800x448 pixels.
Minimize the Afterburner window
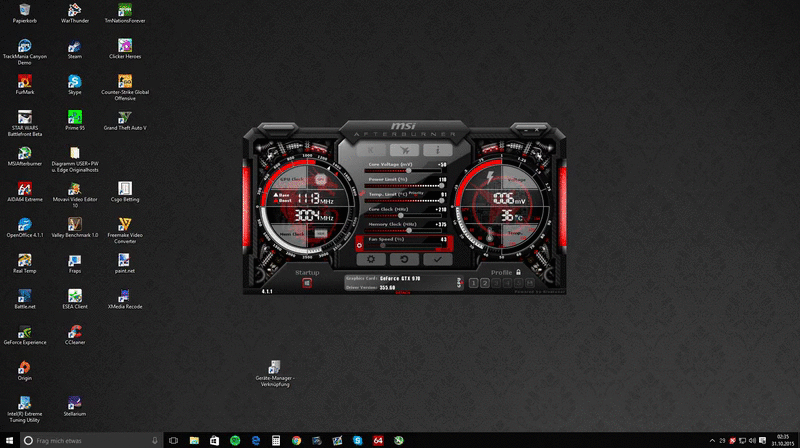[x=526, y=131]
